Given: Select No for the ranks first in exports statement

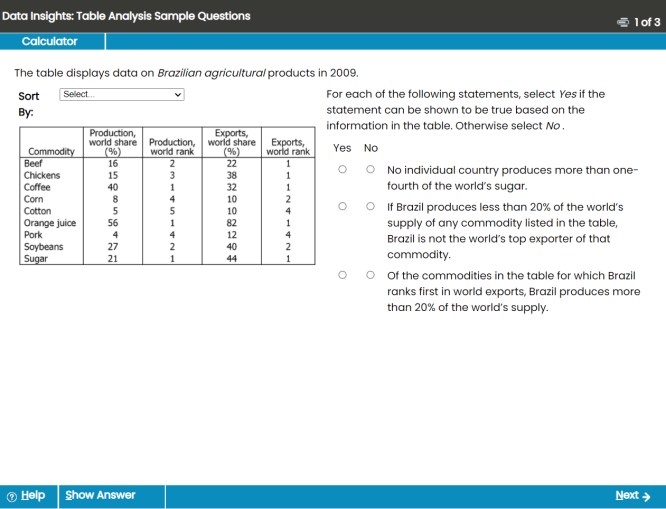Looking at the screenshot, I should pos(370,275).
